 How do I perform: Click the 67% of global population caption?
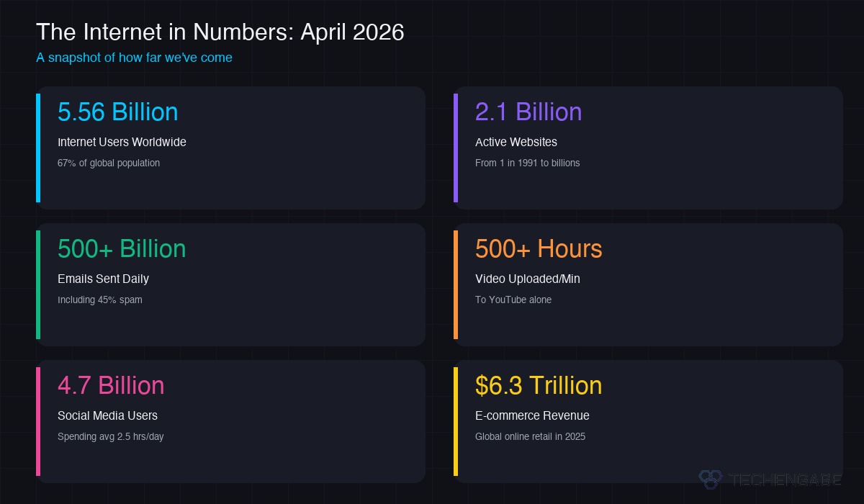pos(109,163)
